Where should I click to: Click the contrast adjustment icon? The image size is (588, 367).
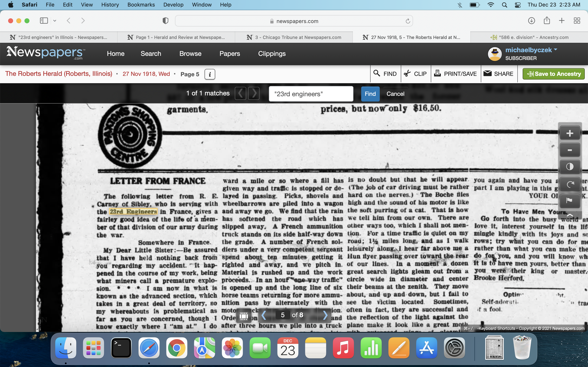pos(570,167)
